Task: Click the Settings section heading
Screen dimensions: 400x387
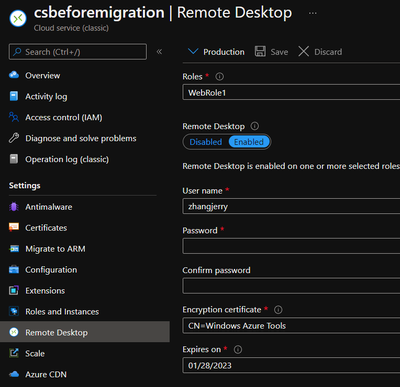Action: tap(25, 185)
